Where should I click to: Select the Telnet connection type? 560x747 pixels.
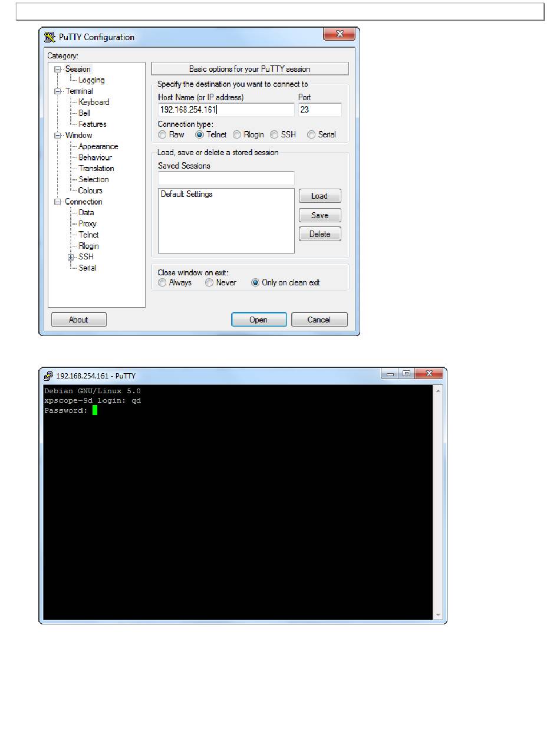200,134
